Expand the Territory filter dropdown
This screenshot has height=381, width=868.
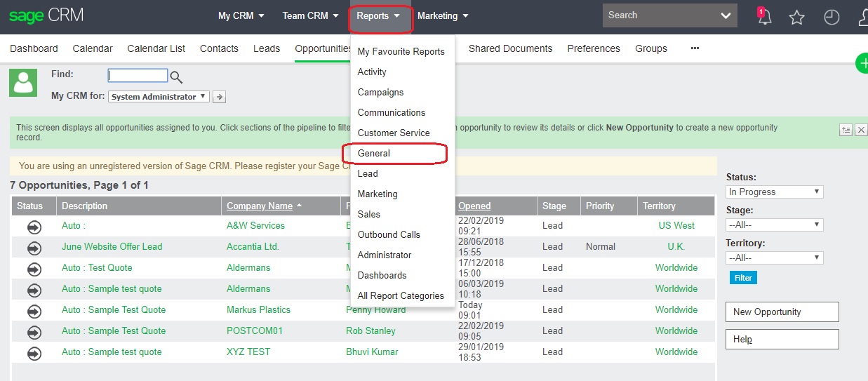[774, 258]
